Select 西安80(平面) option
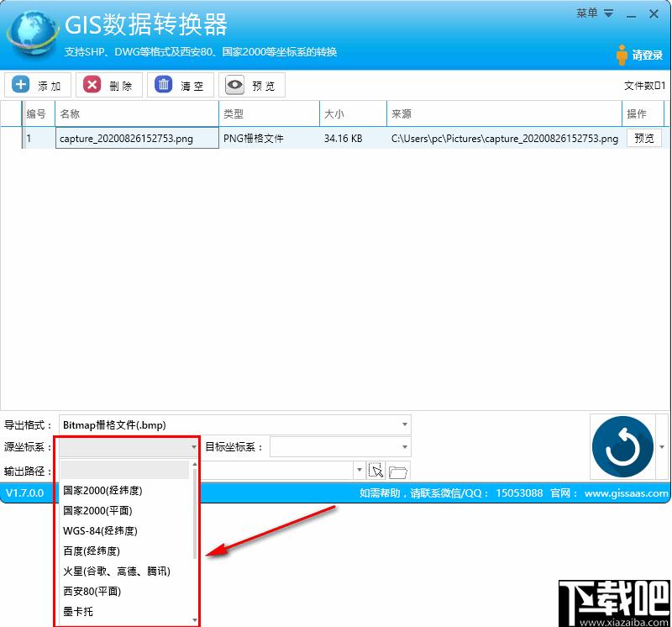 click(x=92, y=591)
